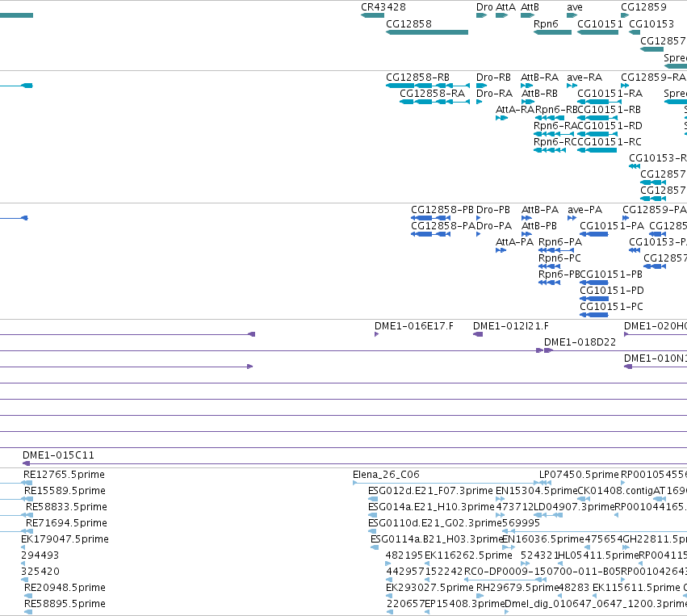Select the EST label "EK293027.5prime"

coord(429,588)
